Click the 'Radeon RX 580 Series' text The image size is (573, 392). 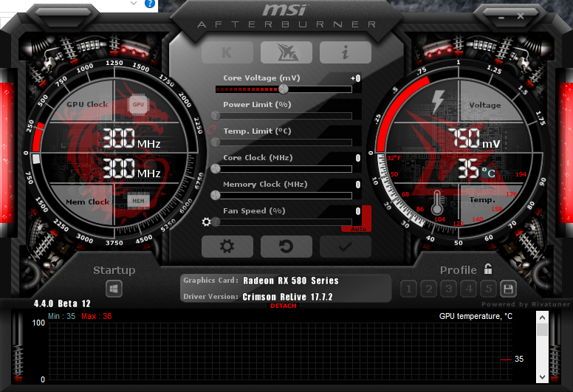tap(291, 281)
